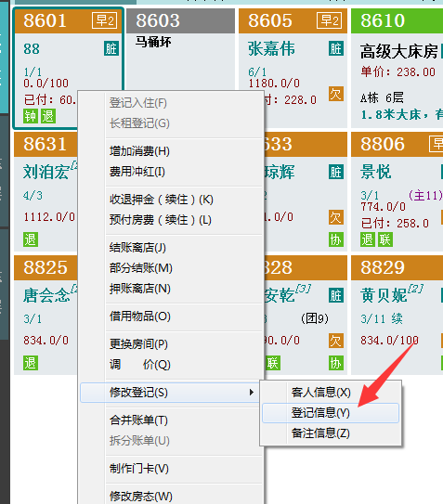The image size is (443, 504).
Task: Select 增加消费(H) in context menu
Action: point(139,151)
